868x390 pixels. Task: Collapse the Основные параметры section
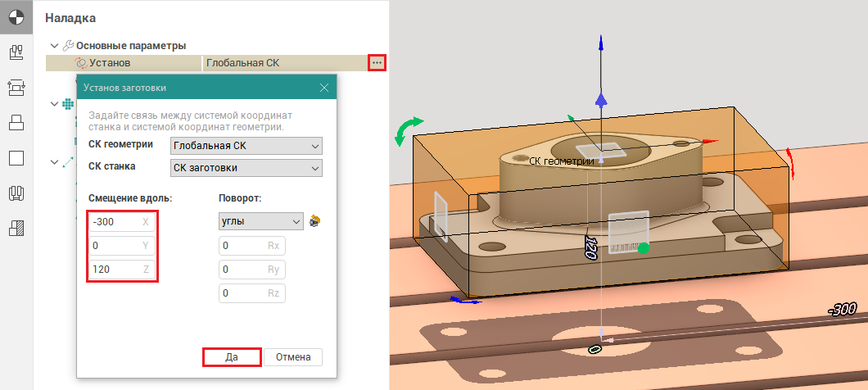54,46
